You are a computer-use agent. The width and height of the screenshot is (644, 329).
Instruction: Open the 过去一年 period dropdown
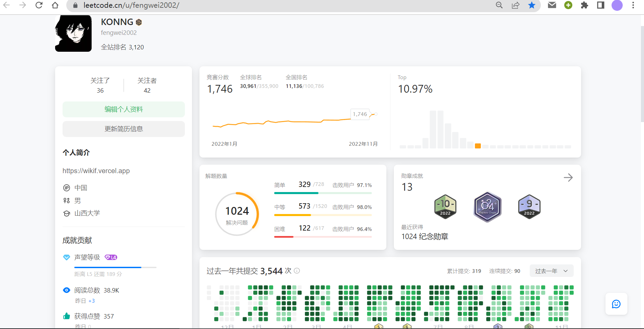click(x=551, y=271)
